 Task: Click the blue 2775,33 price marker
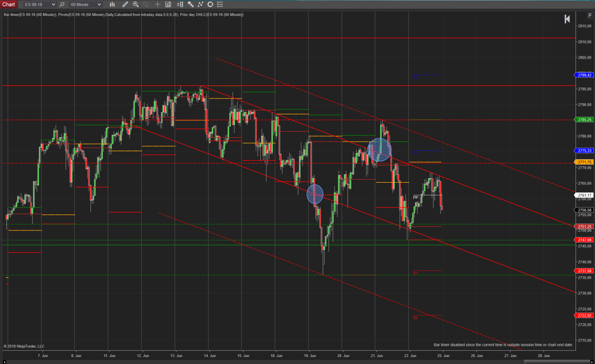pos(584,151)
